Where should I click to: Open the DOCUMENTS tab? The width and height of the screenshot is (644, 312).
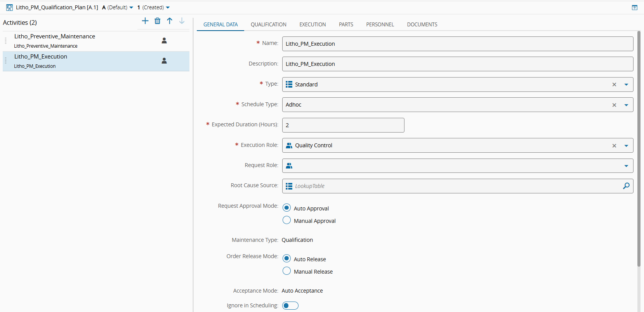pos(422,24)
